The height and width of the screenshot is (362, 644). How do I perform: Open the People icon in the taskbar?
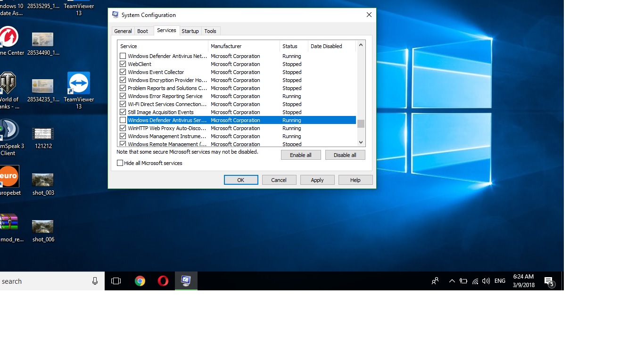(435, 281)
